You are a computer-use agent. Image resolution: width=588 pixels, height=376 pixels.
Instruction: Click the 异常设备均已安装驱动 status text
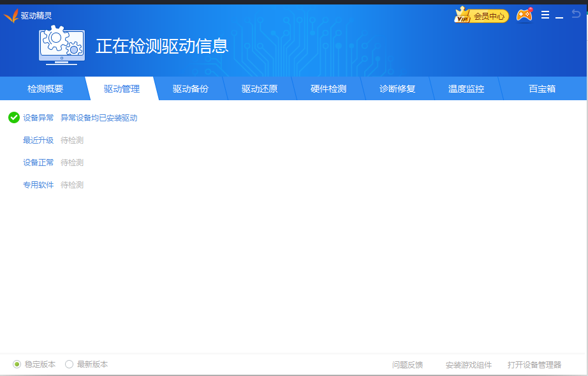pyautogui.click(x=99, y=118)
